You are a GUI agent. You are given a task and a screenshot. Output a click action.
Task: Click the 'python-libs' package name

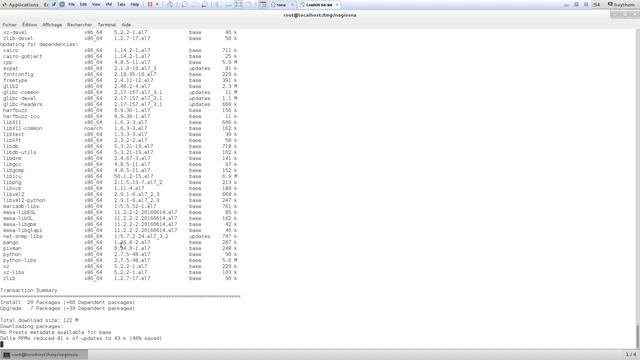point(20,260)
